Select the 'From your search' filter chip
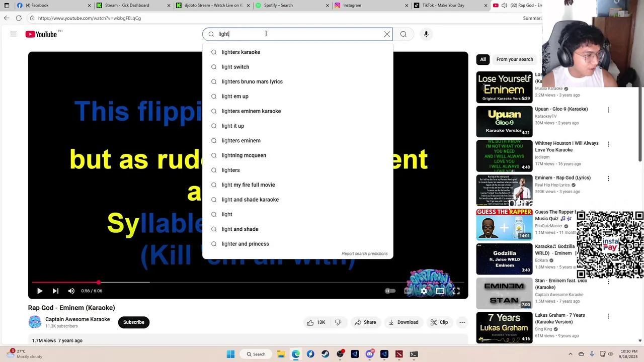This screenshot has width=644, height=362. [515, 59]
